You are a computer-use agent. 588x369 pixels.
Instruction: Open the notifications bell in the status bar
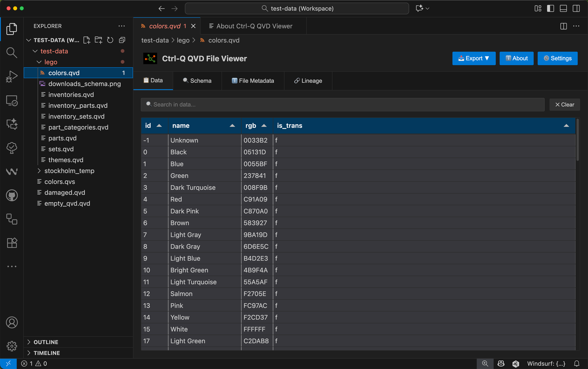coord(577,363)
